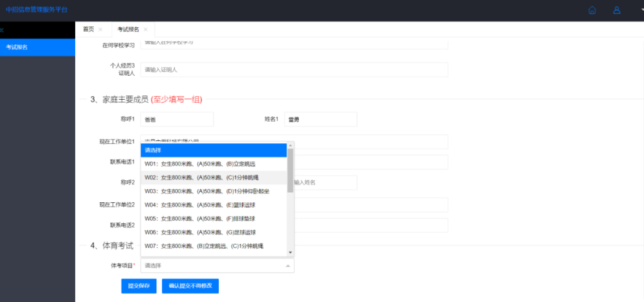Open the user profile icon
644x302 pixels.
tap(617, 10)
